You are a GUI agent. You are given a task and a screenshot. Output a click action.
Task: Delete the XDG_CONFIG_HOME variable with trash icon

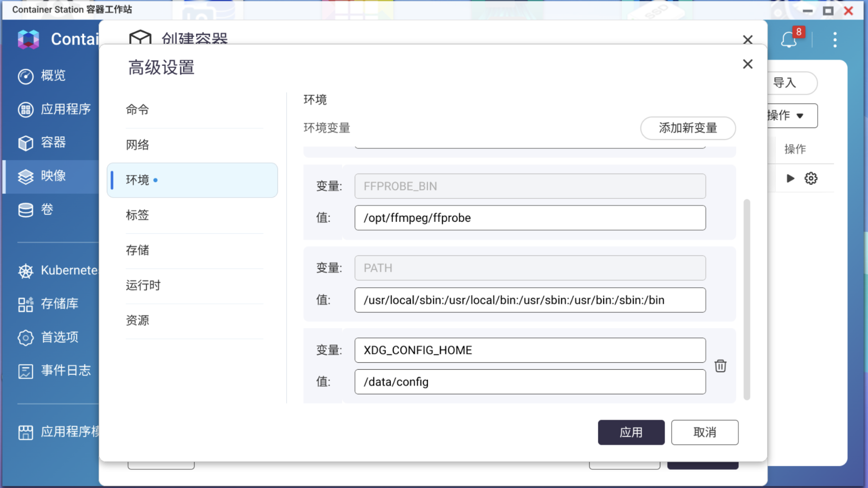click(720, 366)
